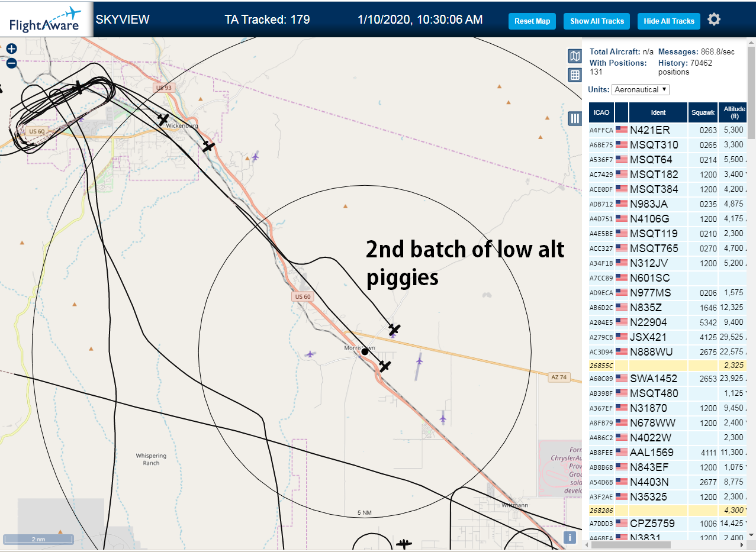Select aircraft row CPZ5759
The height and width of the screenshot is (552, 756).
coord(668,524)
